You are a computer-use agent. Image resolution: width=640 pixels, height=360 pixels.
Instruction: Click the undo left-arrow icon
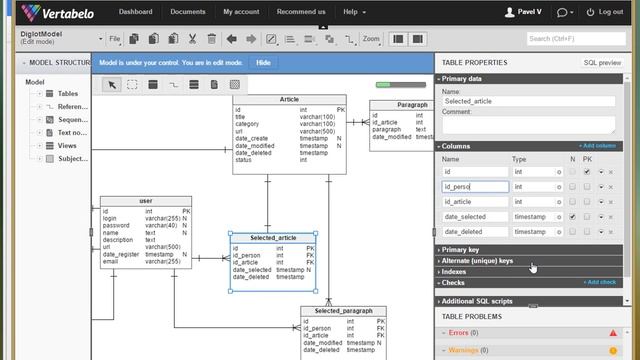231,39
